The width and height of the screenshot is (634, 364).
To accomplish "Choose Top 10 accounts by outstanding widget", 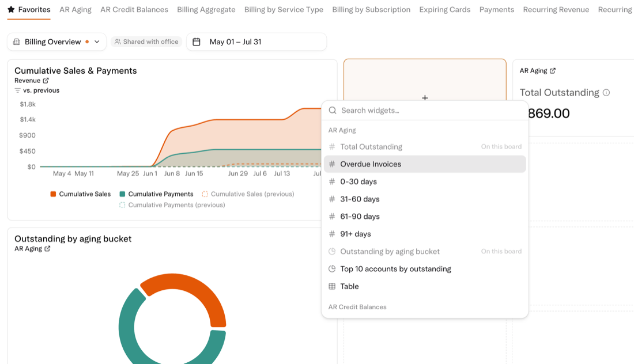I will (x=425, y=268).
